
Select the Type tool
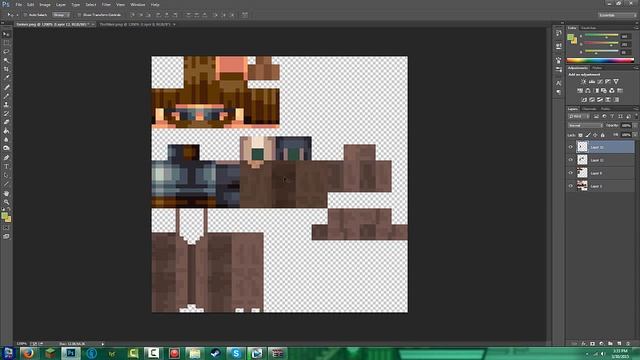tap(6, 167)
